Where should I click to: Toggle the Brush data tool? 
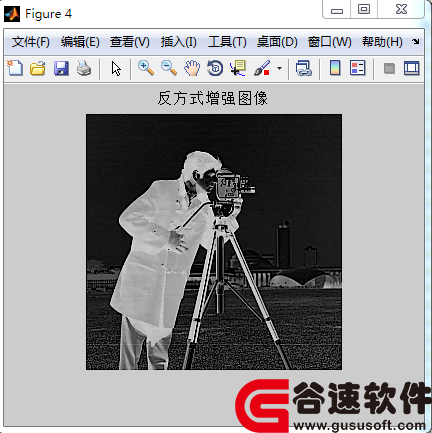[262, 68]
